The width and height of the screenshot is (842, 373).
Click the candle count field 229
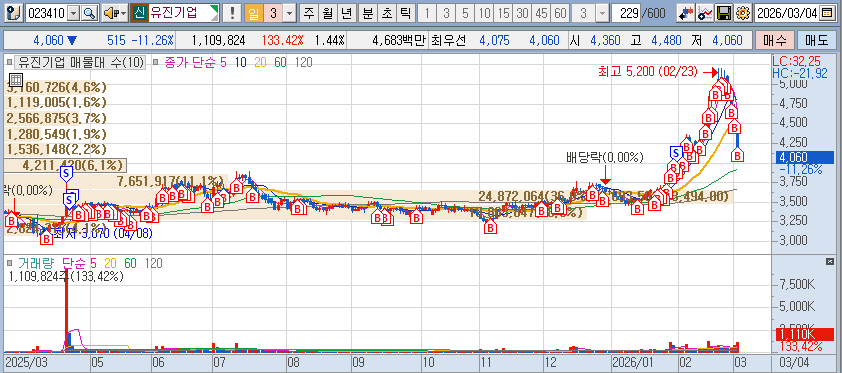[x=625, y=13]
